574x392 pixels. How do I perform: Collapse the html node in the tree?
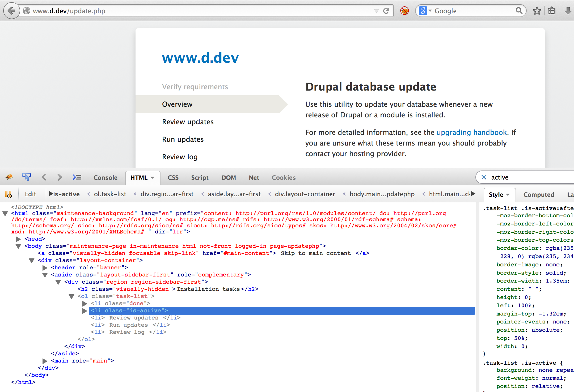tap(5, 214)
